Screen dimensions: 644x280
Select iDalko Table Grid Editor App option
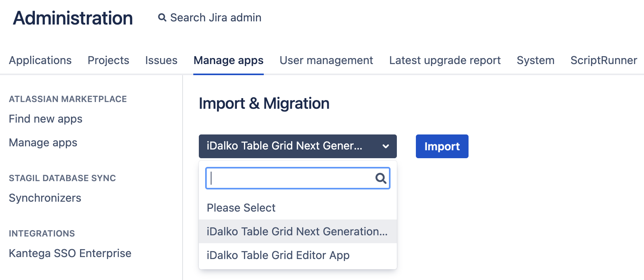click(x=297, y=255)
